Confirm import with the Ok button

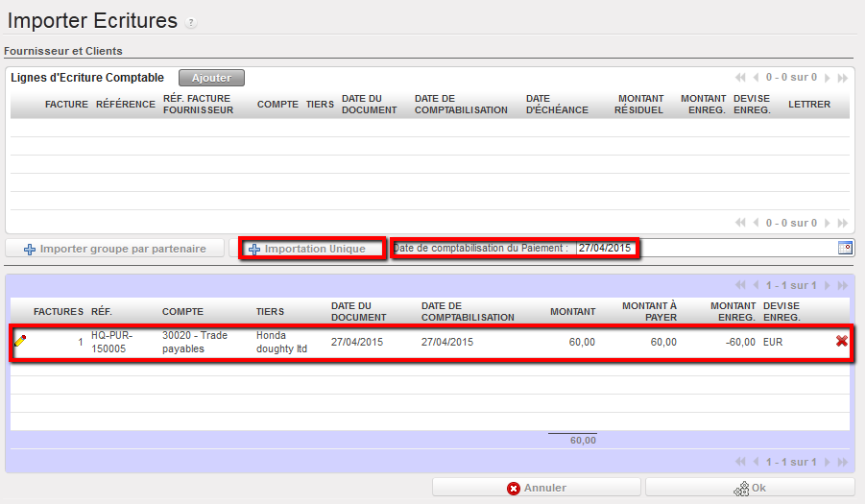750,488
